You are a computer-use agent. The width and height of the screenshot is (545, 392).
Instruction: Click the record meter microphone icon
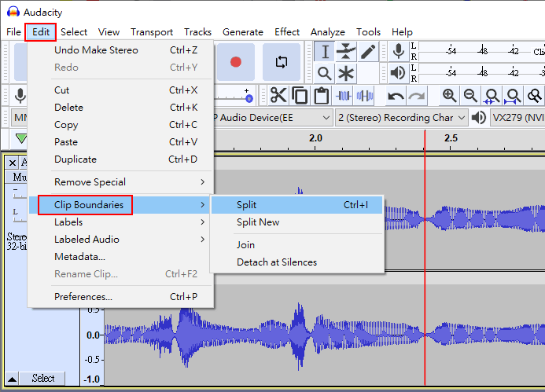click(x=399, y=52)
